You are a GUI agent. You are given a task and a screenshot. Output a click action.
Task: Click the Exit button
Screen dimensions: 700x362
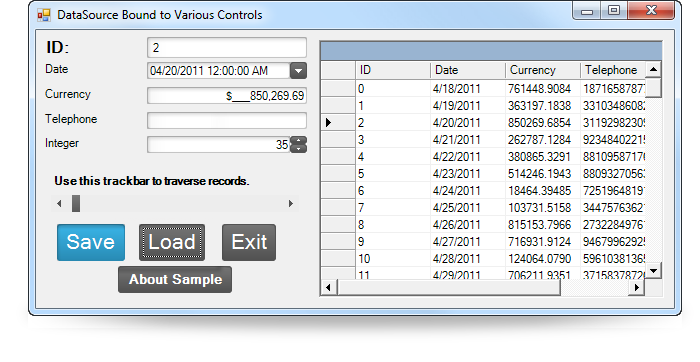(x=249, y=242)
